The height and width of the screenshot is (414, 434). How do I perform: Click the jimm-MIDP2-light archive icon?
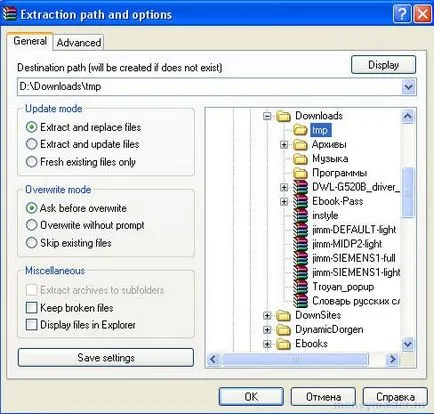click(x=300, y=244)
